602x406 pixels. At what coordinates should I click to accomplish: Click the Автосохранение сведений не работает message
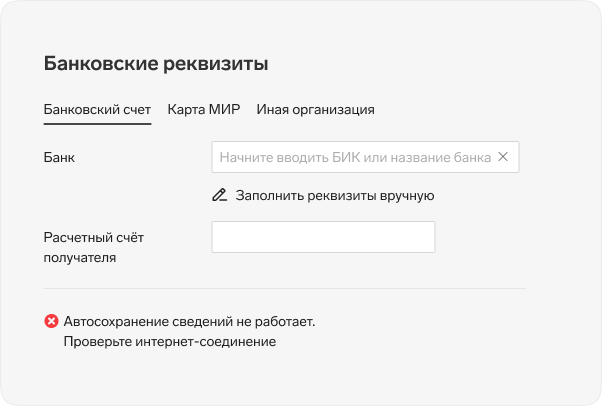click(189, 321)
